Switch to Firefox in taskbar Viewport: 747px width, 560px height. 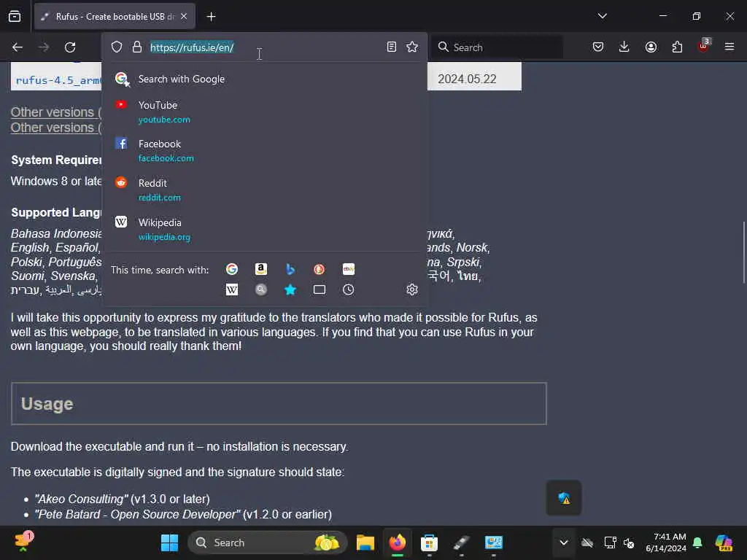398,542
